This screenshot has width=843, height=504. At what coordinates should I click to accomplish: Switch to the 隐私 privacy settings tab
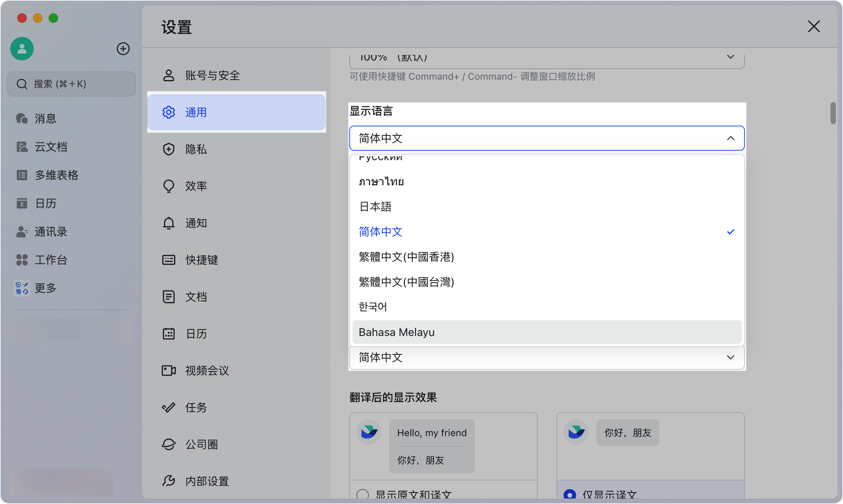point(196,149)
